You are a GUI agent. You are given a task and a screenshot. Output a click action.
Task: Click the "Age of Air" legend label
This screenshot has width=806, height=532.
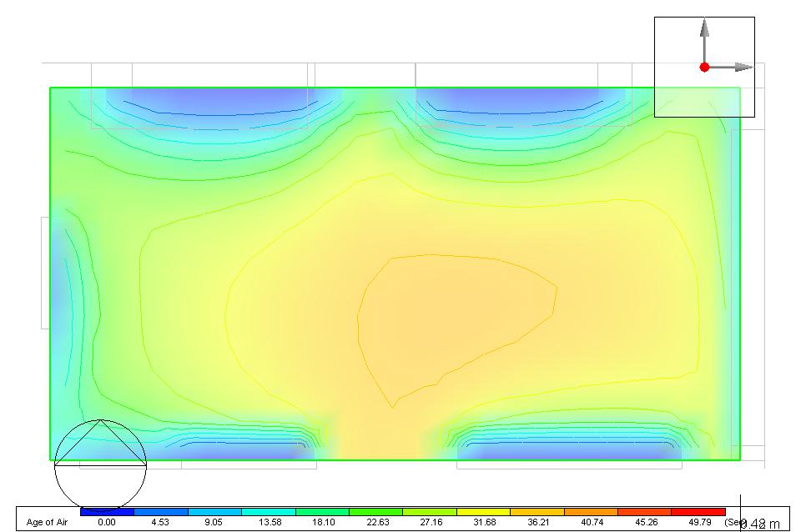47,522
